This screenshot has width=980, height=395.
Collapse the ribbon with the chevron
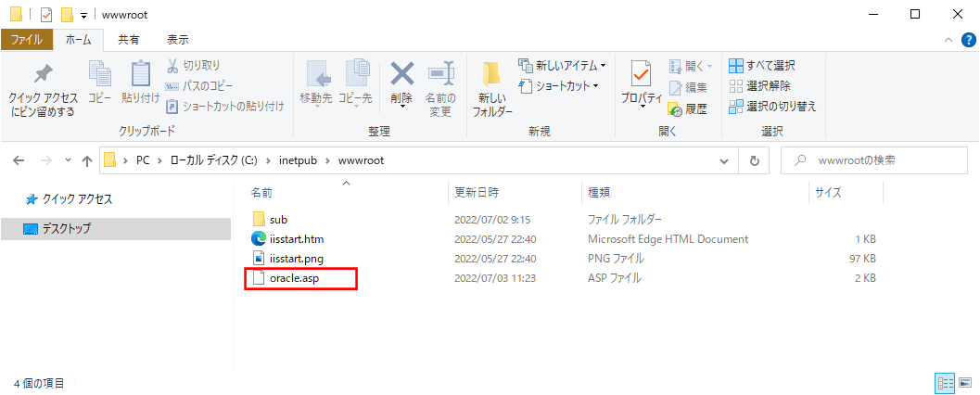click(x=947, y=40)
